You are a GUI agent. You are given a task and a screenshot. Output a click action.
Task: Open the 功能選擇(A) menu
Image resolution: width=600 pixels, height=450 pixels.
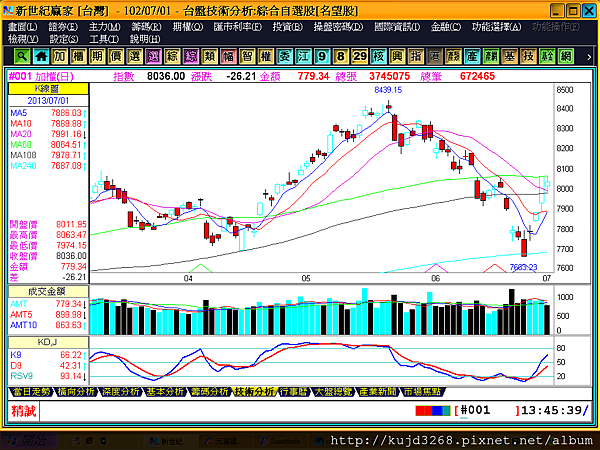tap(496, 27)
